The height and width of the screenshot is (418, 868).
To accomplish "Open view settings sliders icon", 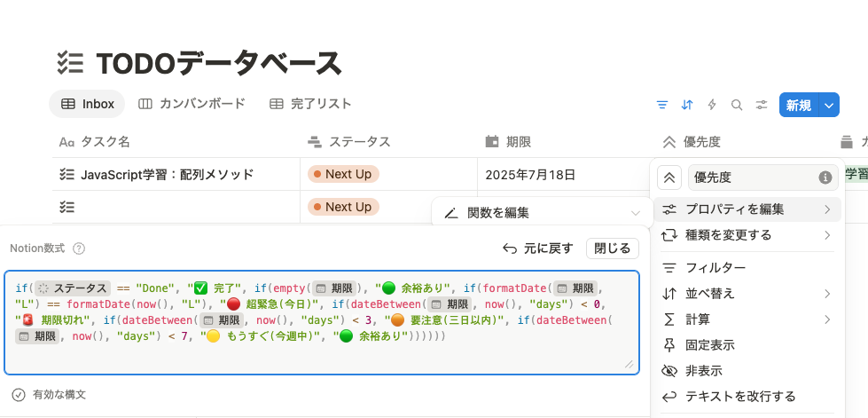I will coord(762,105).
